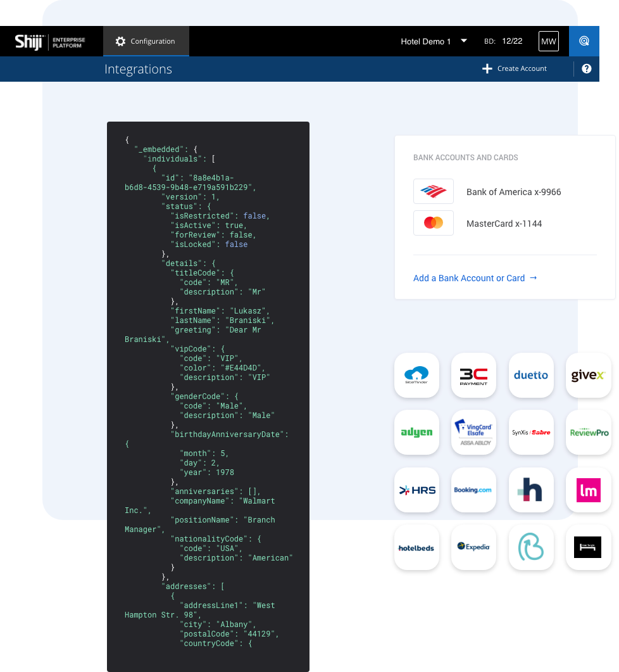The image size is (619, 672).
Task: Open the SynXis Sabre integration icon
Action: [531, 433]
